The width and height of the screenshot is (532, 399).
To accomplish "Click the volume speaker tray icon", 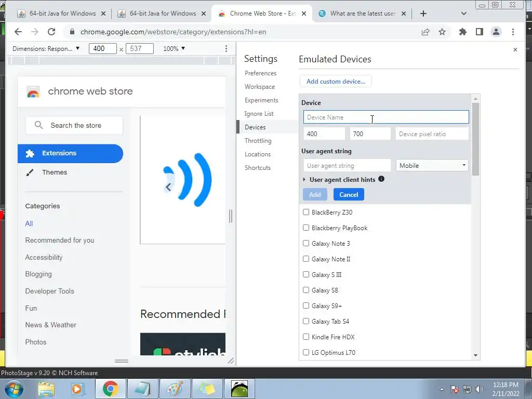I will (x=480, y=389).
